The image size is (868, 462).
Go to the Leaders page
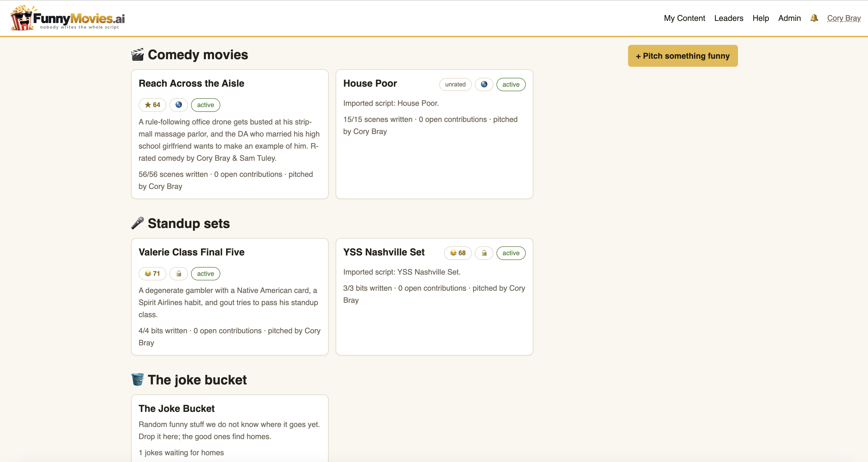pos(728,18)
